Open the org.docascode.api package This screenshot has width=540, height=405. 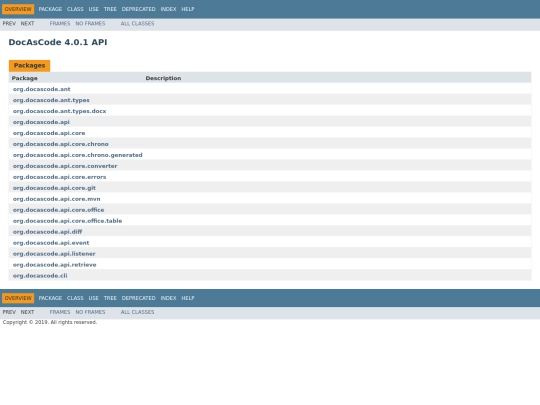(41, 122)
